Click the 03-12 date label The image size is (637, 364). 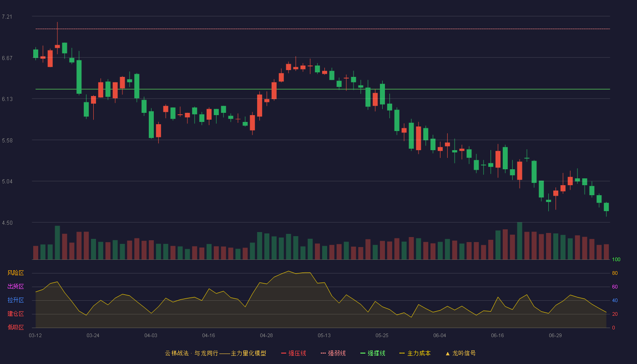[x=35, y=335]
